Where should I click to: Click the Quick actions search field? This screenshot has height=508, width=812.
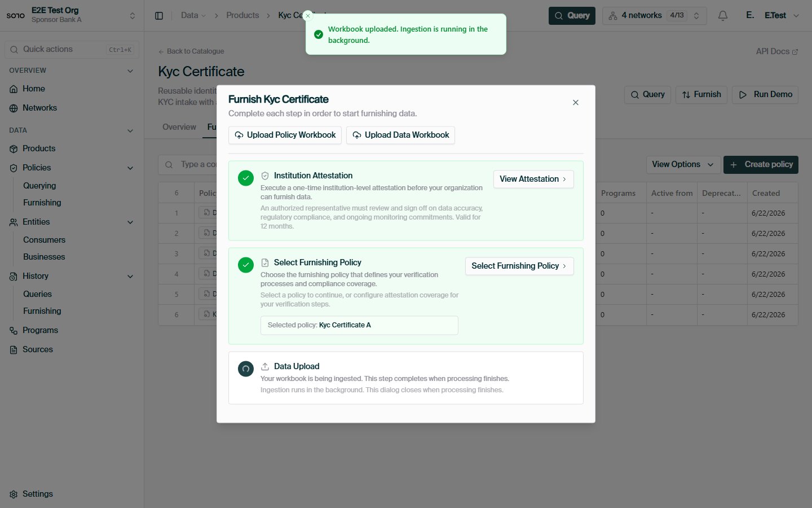72,50
